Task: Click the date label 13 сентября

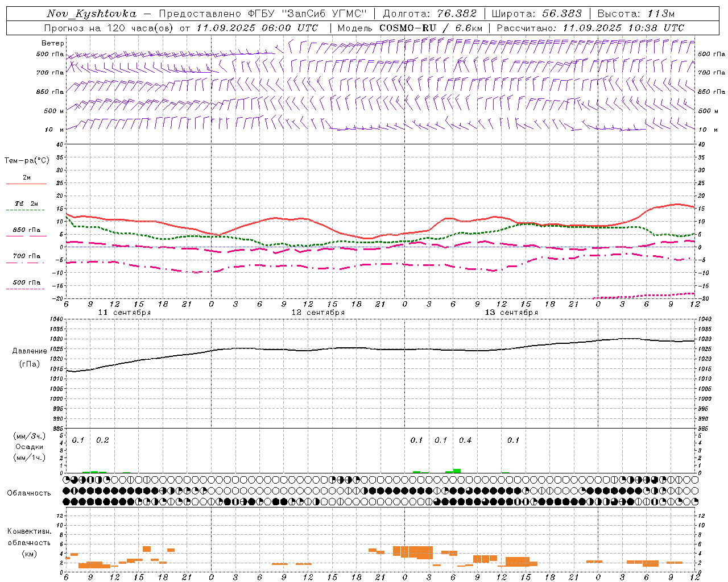Action: tap(511, 313)
